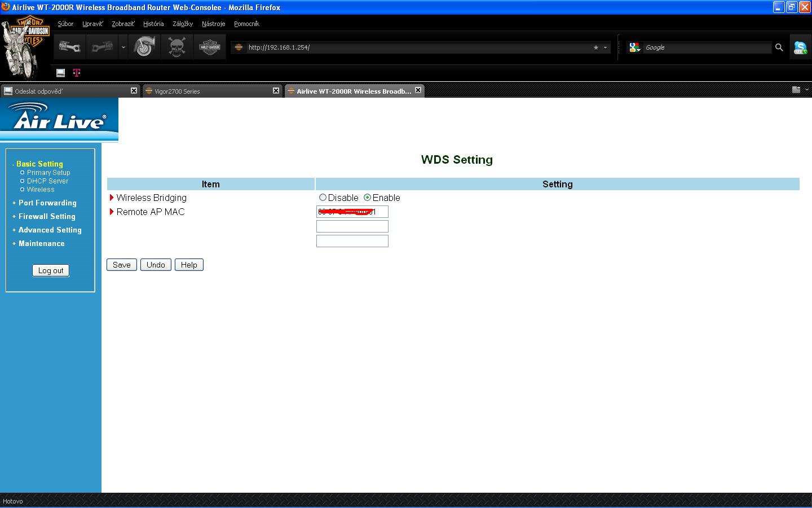Viewport: 812px width, 508px height.
Task: Open the tab groups icon
Action: coord(796,90)
